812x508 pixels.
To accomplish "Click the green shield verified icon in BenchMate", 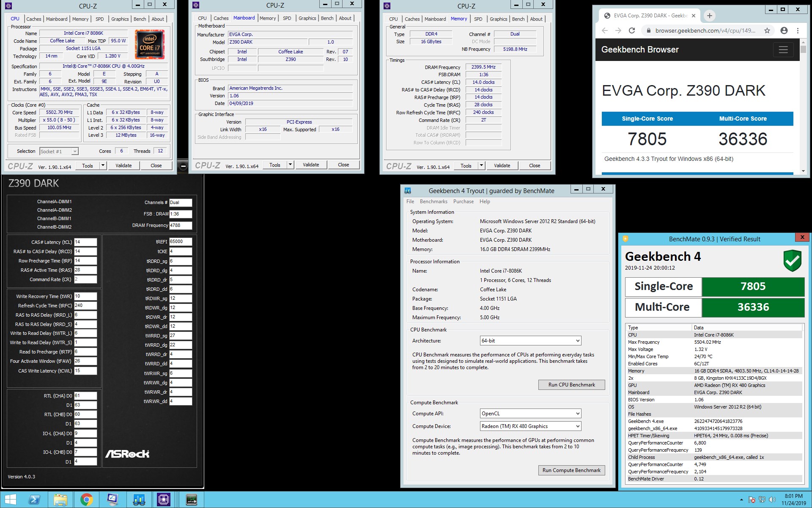I will 792,260.
